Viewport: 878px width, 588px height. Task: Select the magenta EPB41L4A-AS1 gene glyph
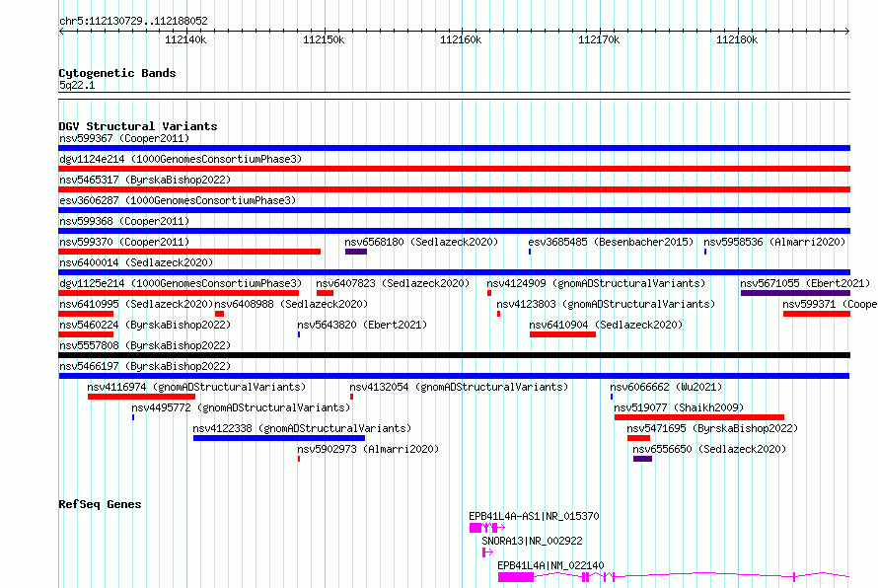pos(487,528)
